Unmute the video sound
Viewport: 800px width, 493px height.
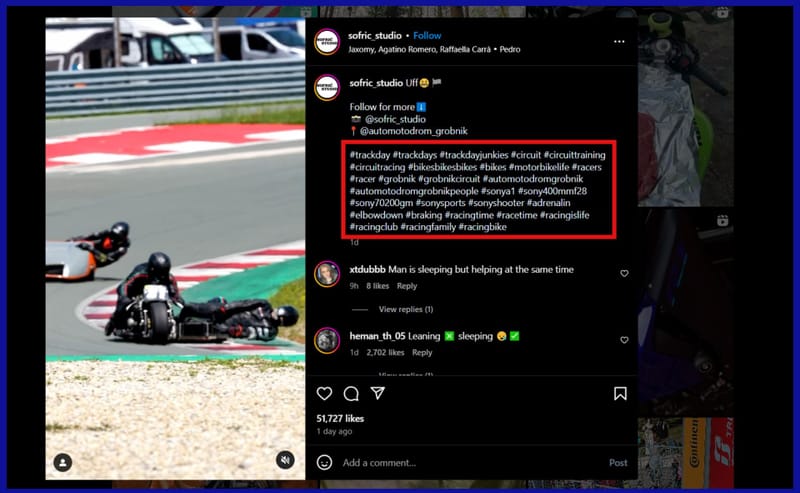(x=285, y=460)
